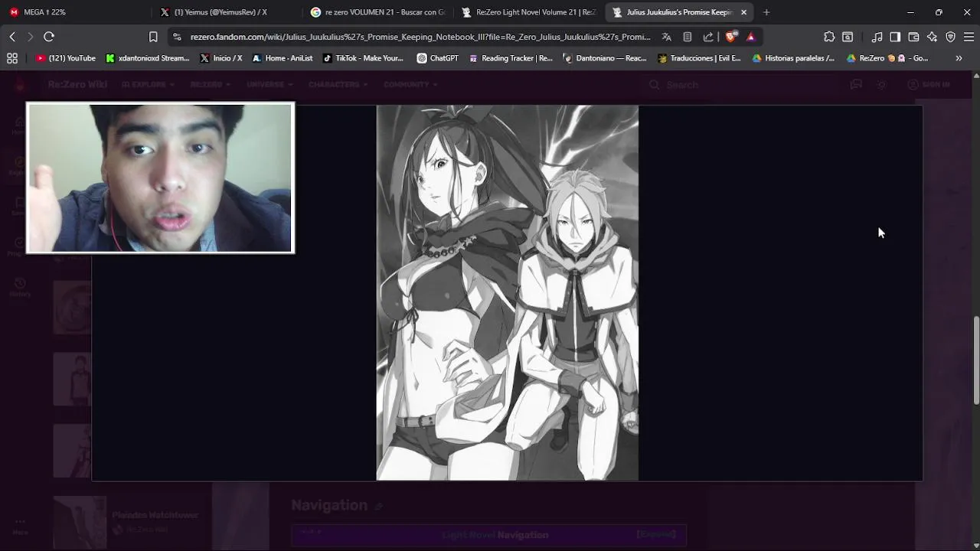Open the Re:Zero Google Drive bookmark
The height and width of the screenshot is (551, 980).
(x=887, y=58)
